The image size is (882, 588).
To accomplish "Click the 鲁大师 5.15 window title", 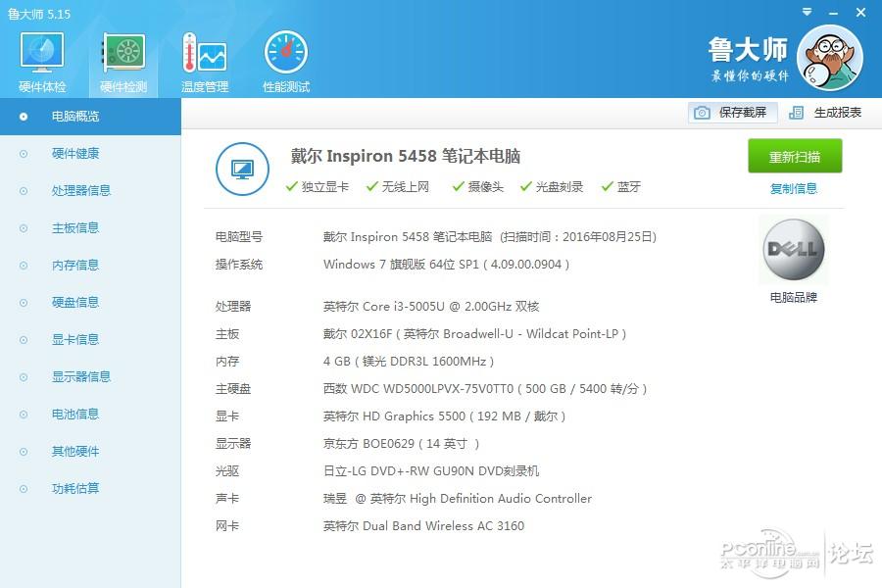I will click(39, 14).
